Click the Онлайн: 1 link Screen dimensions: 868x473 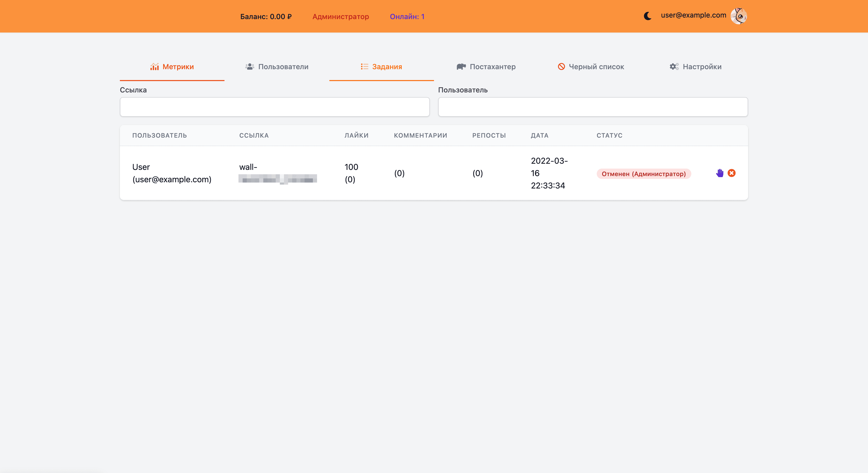(x=407, y=17)
